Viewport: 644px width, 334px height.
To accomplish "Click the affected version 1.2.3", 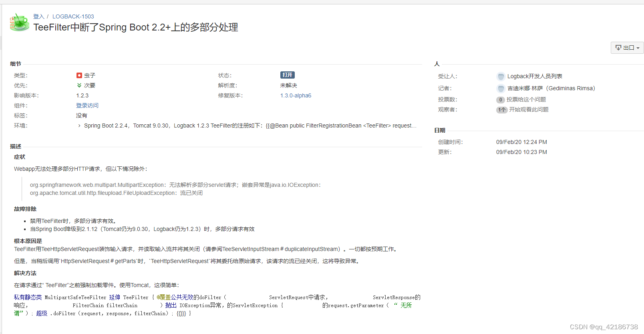I will tap(82, 95).
